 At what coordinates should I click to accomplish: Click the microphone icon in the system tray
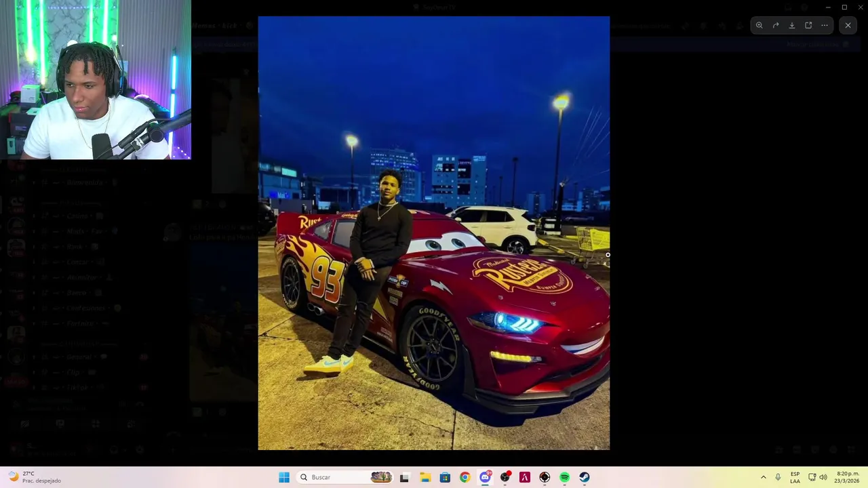pos(778,477)
